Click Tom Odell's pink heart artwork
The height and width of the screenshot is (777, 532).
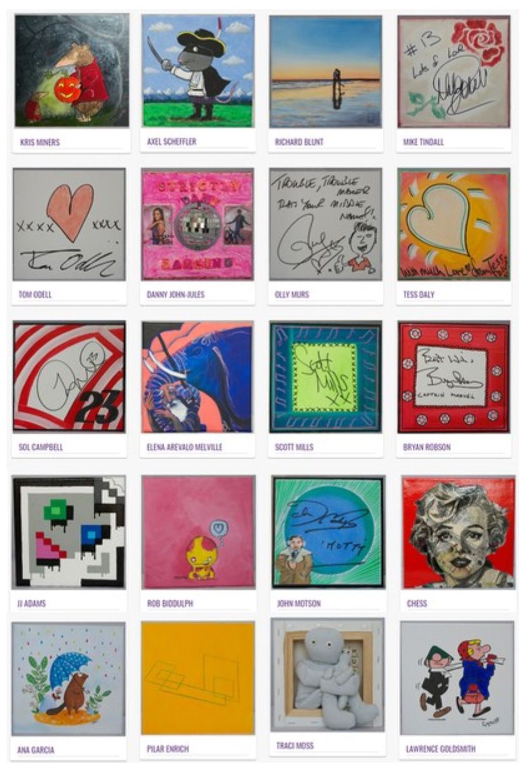coord(69,224)
